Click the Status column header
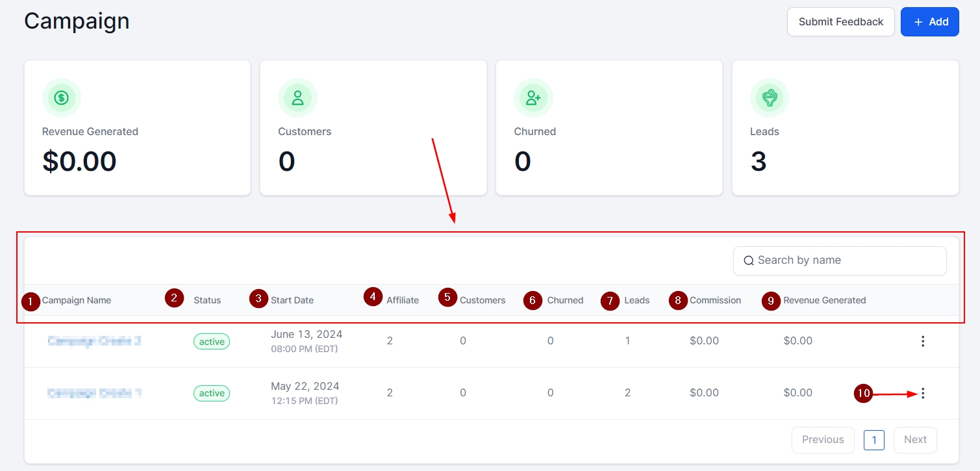This screenshot has height=471, width=980. 207,300
